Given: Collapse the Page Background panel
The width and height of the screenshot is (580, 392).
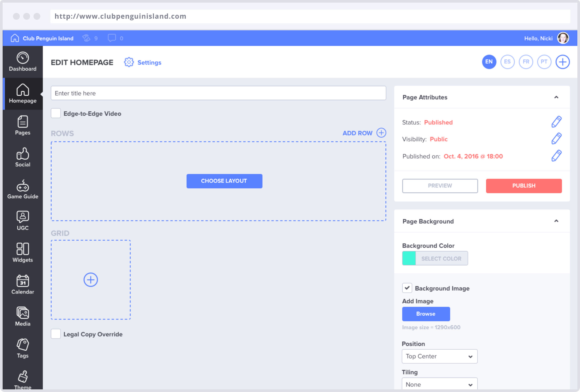Looking at the screenshot, I should pos(556,221).
